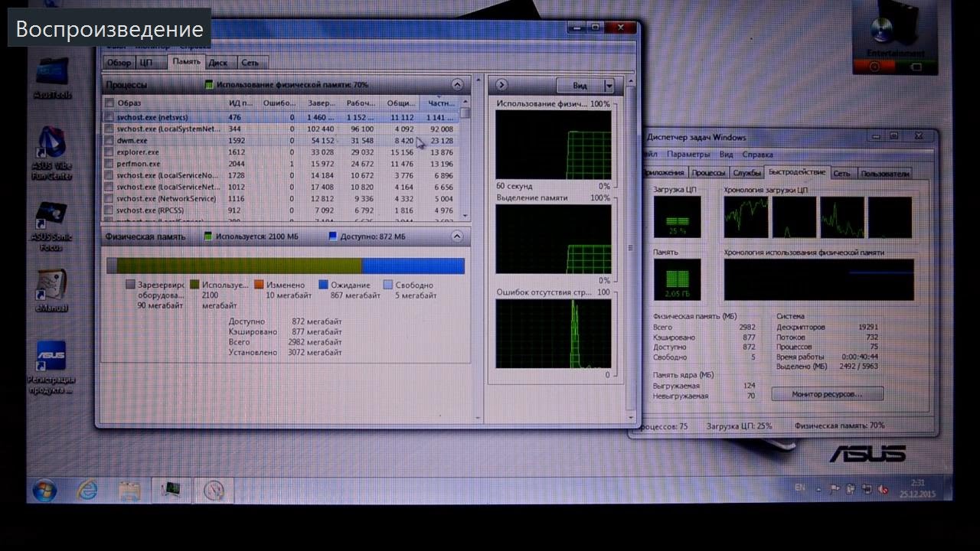Image resolution: width=980 pixels, height=551 pixels.
Task: Activate the Resource Monitor taskbar button
Action: coord(214,490)
